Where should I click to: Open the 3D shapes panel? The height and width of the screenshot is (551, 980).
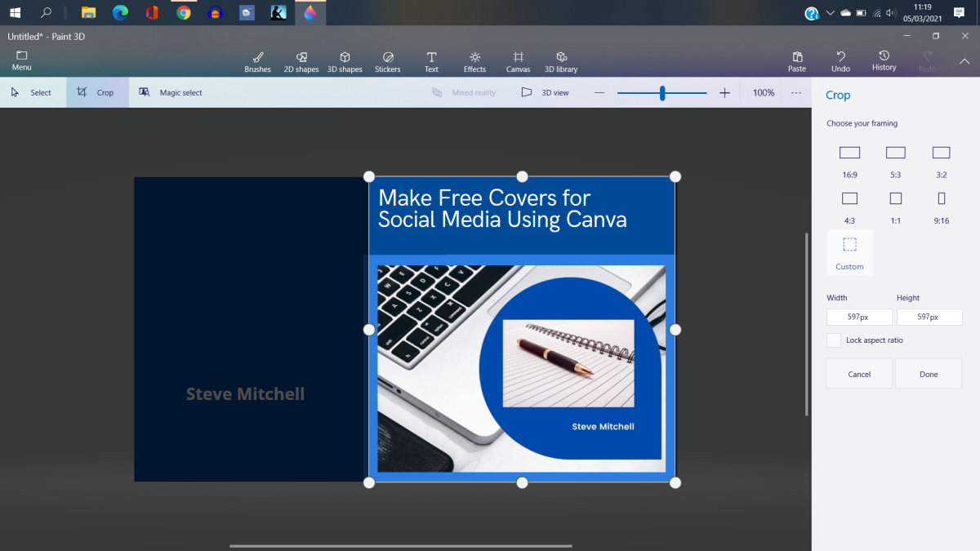pyautogui.click(x=345, y=60)
